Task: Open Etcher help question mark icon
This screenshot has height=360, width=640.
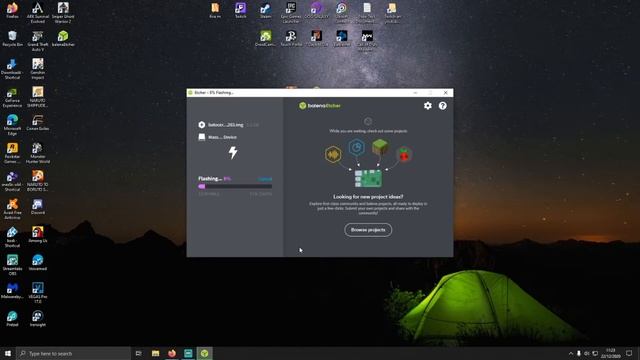Action: pos(442,106)
